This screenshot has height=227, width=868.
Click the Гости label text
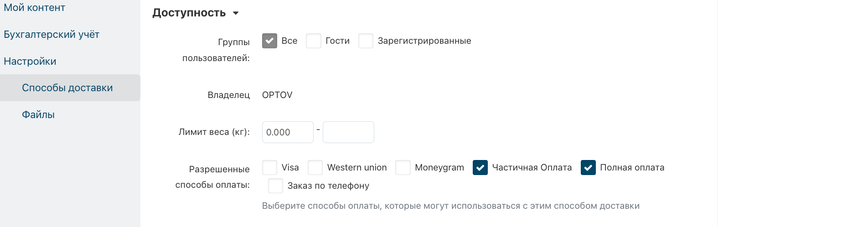337,41
